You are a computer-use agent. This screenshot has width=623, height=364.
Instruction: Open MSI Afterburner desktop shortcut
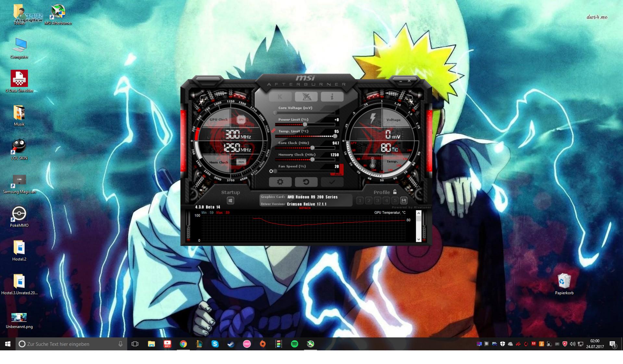[x=58, y=15]
